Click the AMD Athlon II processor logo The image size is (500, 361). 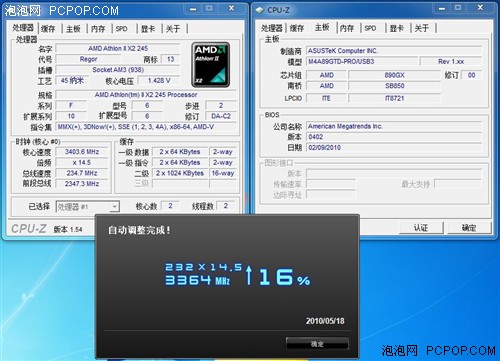(211, 65)
